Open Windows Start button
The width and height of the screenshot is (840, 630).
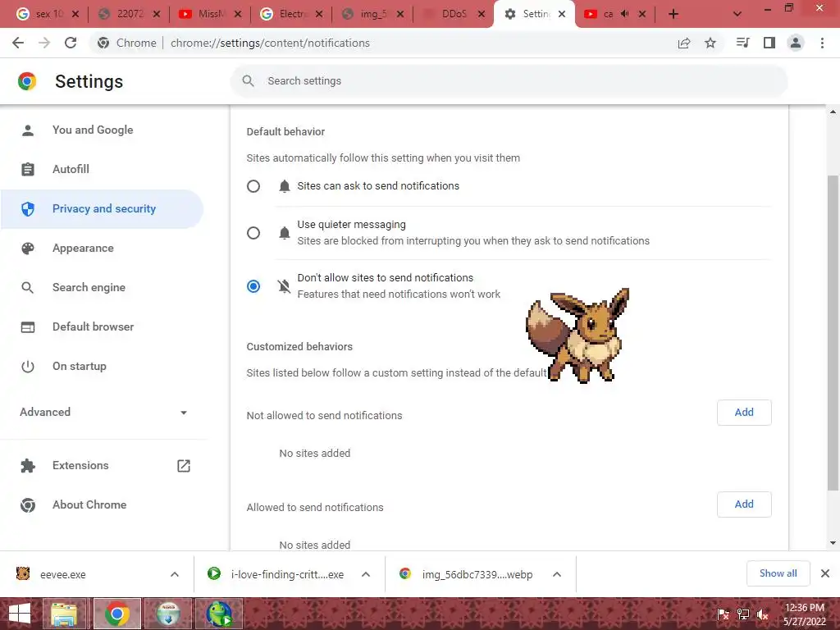tap(20, 614)
